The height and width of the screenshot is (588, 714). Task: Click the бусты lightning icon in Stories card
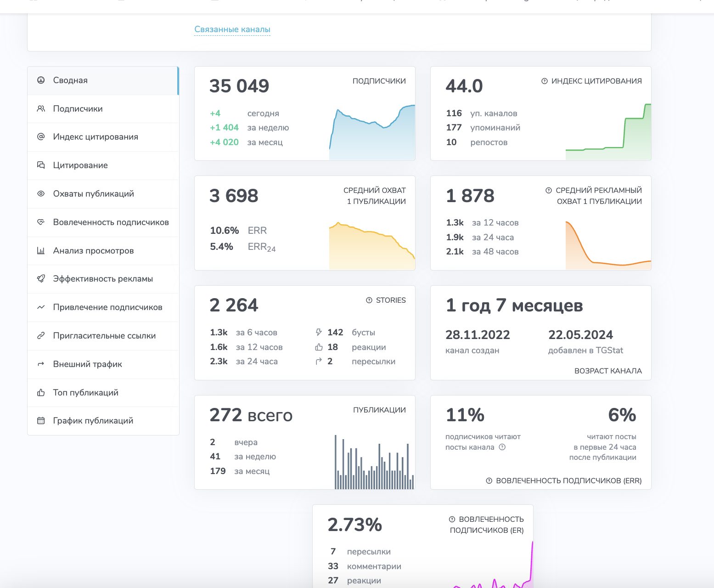pyautogui.click(x=319, y=332)
